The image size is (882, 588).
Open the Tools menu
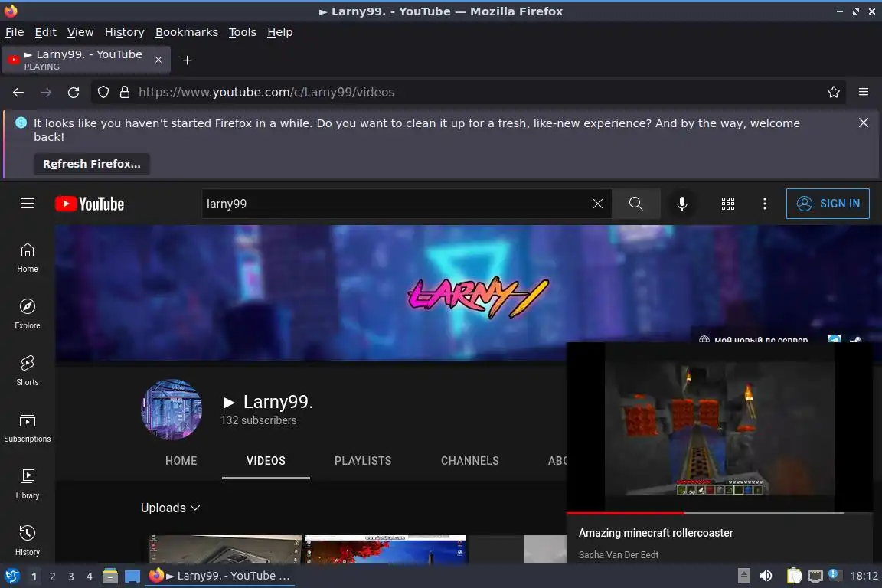coord(243,32)
